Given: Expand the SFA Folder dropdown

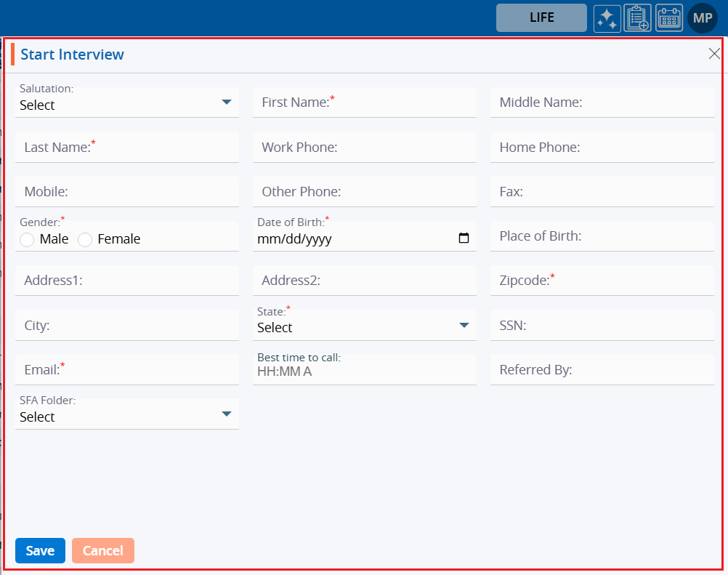Looking at the screenshot, I should (127, 415).
